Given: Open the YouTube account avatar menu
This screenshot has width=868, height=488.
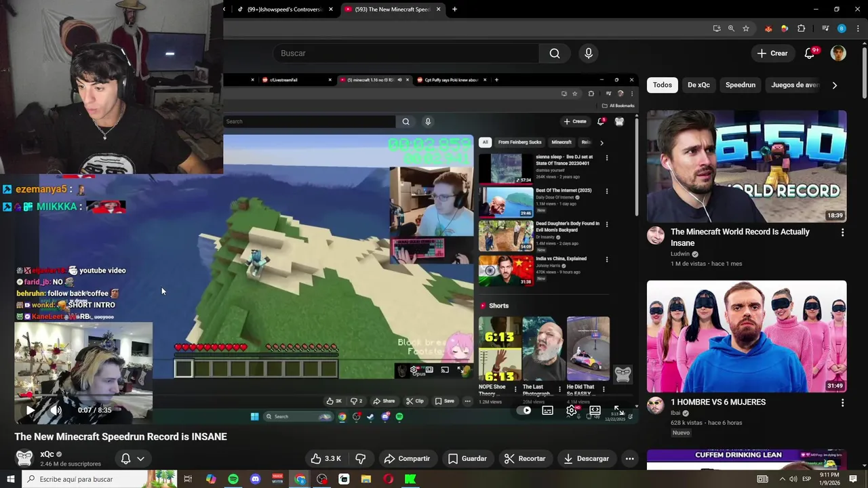Looking at the screenshot, I should click(x=839, y=54).
